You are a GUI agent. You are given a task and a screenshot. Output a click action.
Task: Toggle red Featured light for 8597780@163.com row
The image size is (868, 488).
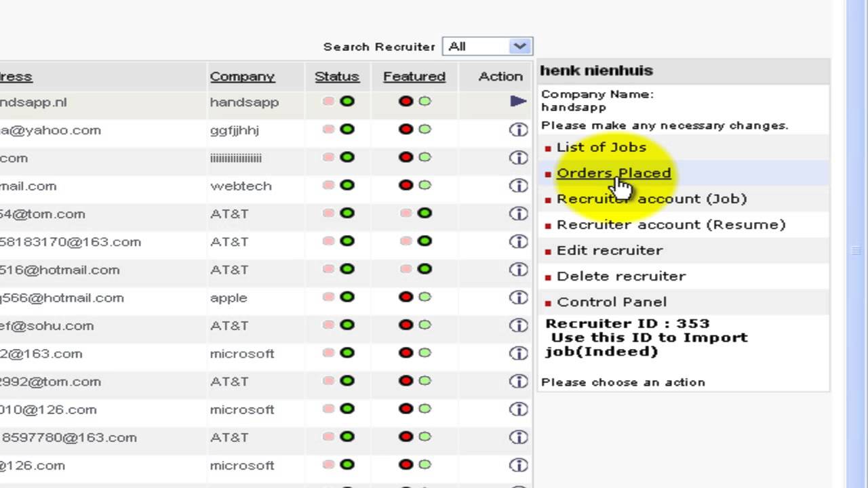[x=406, y=437]
